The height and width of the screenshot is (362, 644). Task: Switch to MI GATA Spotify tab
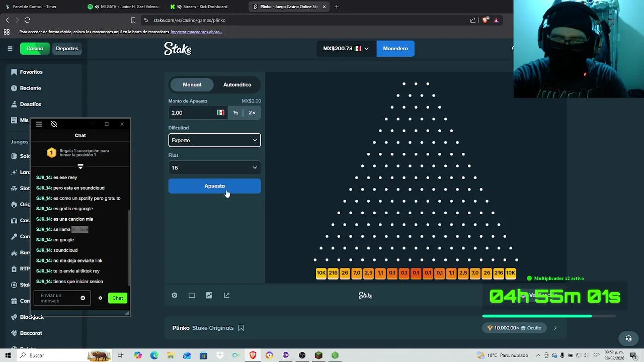(124, 7)
